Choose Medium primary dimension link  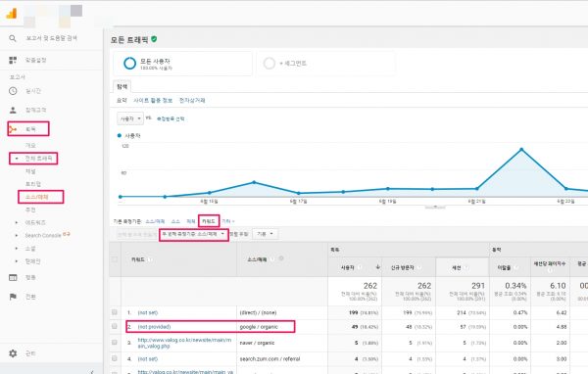[190, 221]
